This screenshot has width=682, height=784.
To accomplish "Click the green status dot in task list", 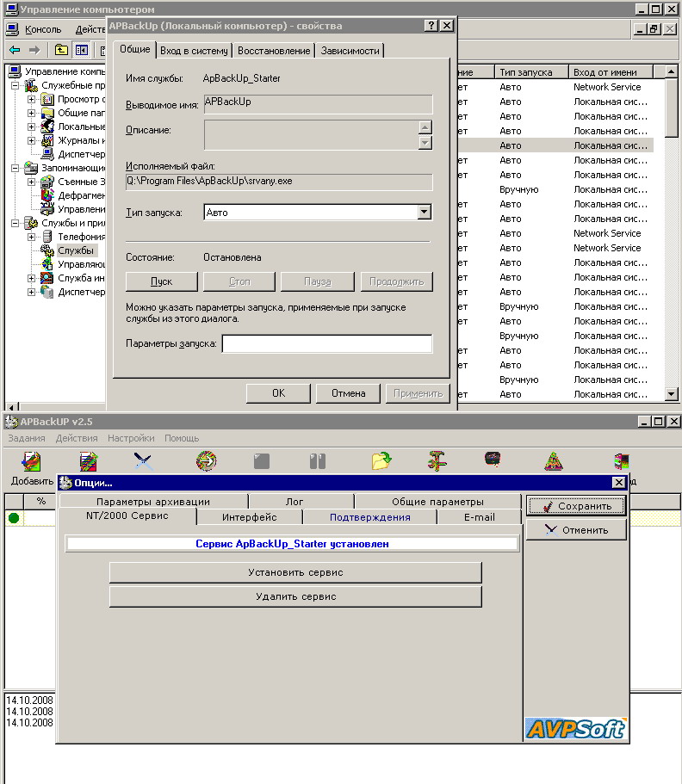I will click(x=14, y=518).
